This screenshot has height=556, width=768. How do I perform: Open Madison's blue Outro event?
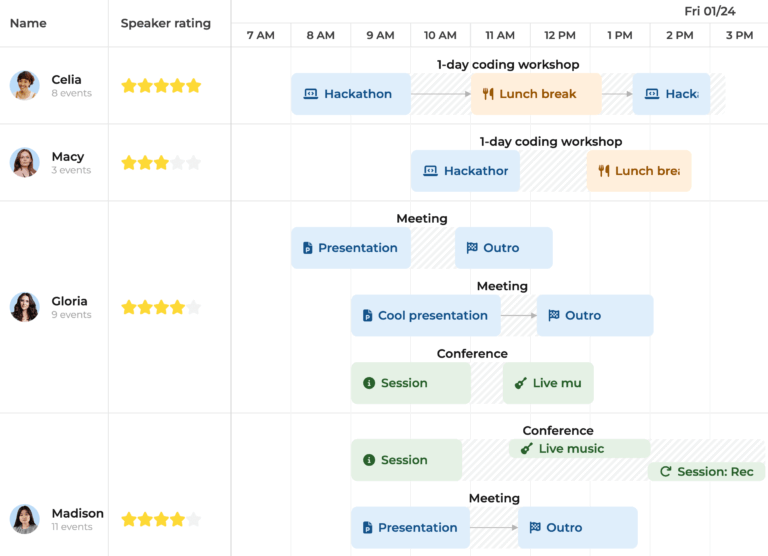(577, 528)
